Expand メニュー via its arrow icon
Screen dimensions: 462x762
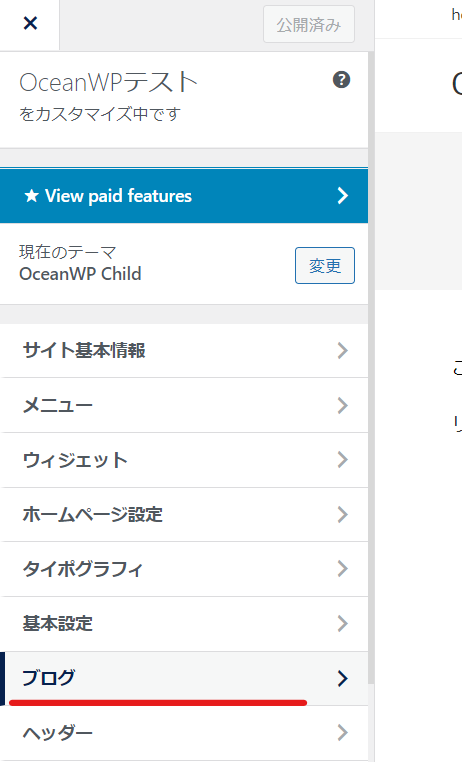click(x=343, y=405)
